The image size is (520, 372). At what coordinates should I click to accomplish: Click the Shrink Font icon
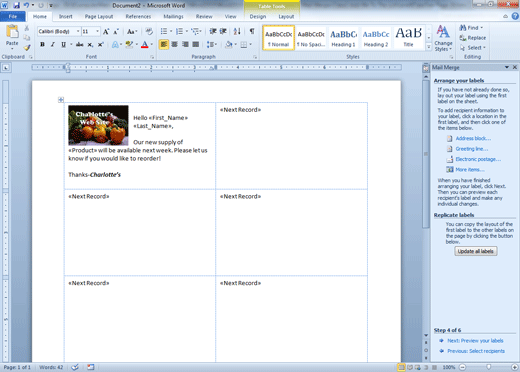click(116, 32)
